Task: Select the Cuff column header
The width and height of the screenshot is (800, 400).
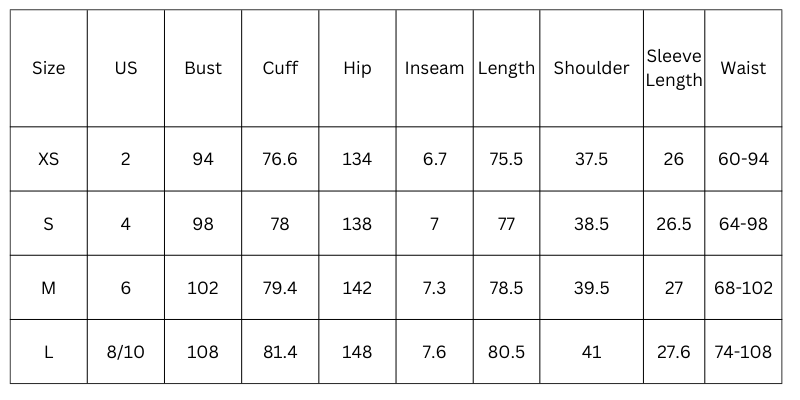Action: point(280,68)
